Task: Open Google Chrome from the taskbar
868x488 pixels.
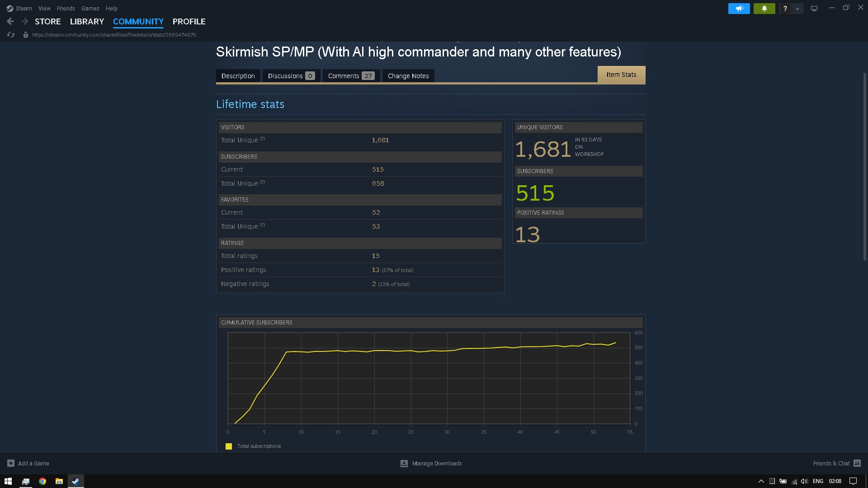Action: tap(42, 481)
